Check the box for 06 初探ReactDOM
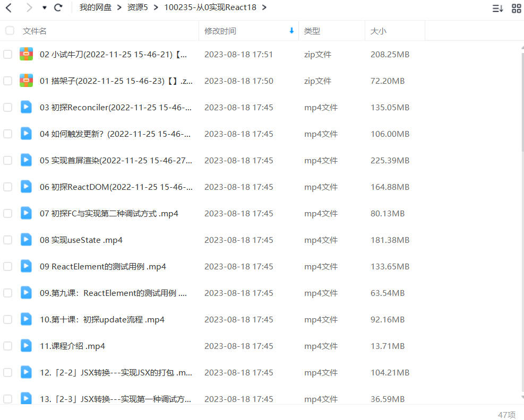 (x=7, y=187)
